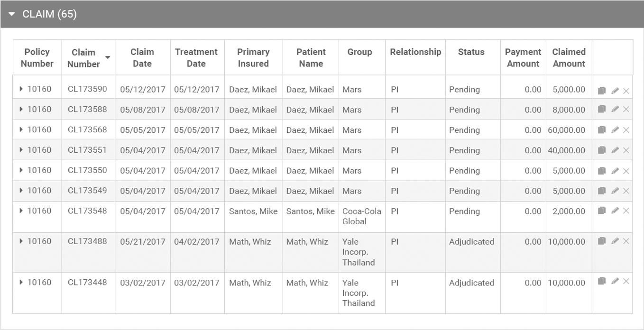Sort by Claim Date column header
The width and height of the screenshot is (644, 330).
click(142, 57)
